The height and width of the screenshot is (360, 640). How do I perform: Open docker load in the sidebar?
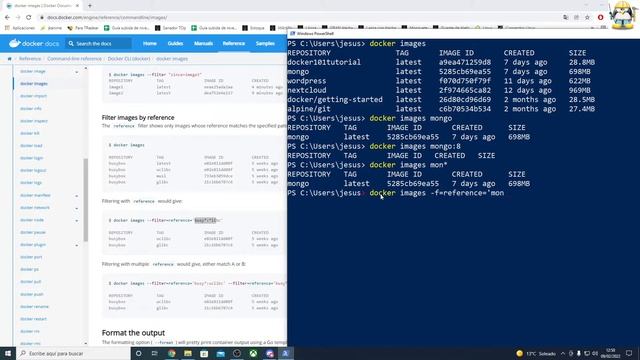coord(31,146)
